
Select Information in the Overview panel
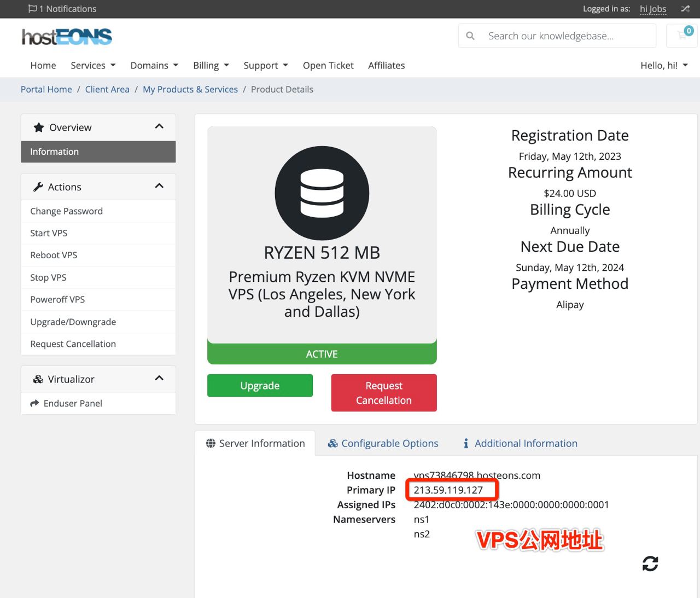(x=98, y=152)
